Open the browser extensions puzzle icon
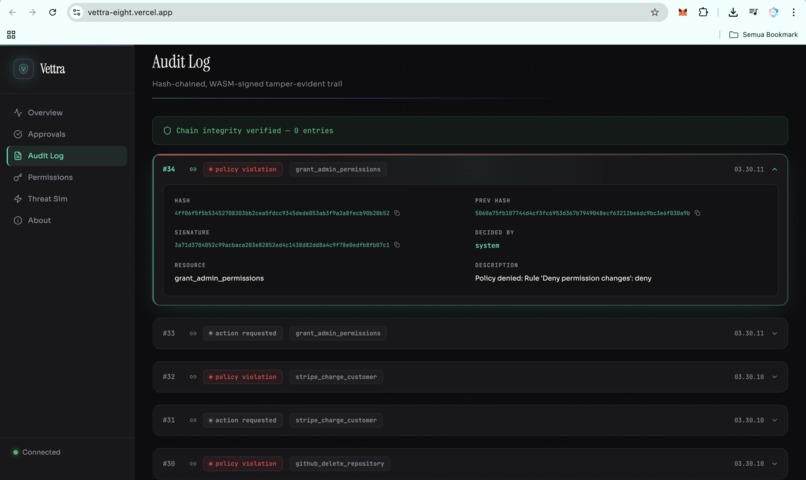806x480 pixels. pos(703,12)
